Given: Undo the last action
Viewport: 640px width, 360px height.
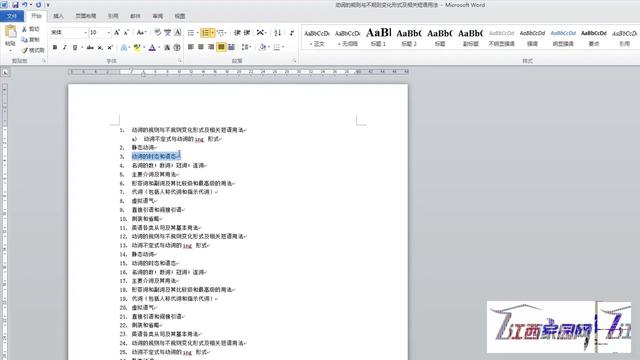Looking at the screenshot, I should [24, 5].
